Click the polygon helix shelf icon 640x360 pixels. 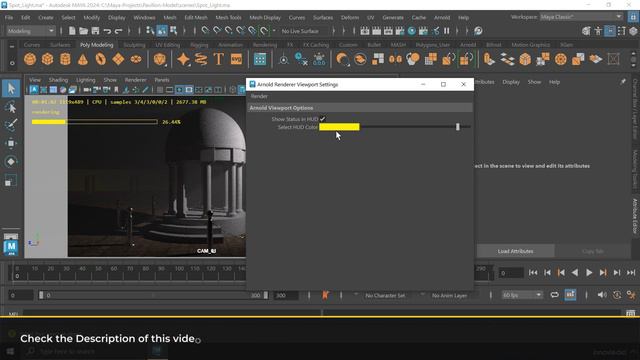pyautogui.click(x=201, y=59)
